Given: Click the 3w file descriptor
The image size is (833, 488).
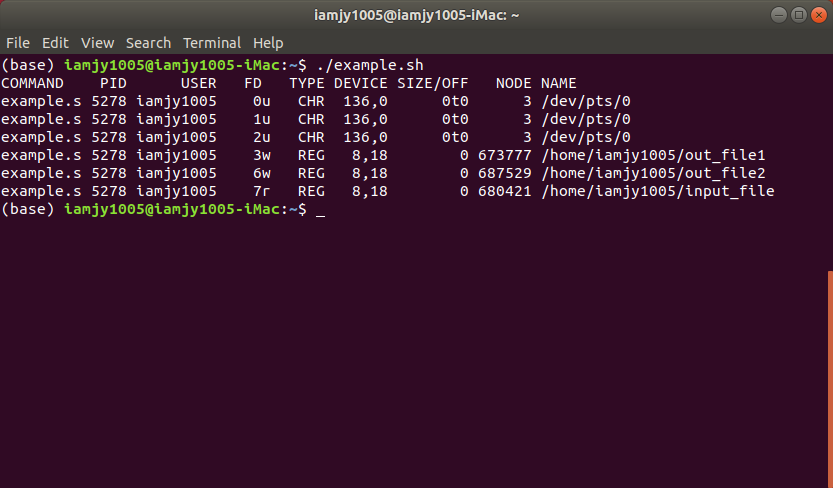Looking at the screenshot, I should pyautogui.click(x=262, y=156).
